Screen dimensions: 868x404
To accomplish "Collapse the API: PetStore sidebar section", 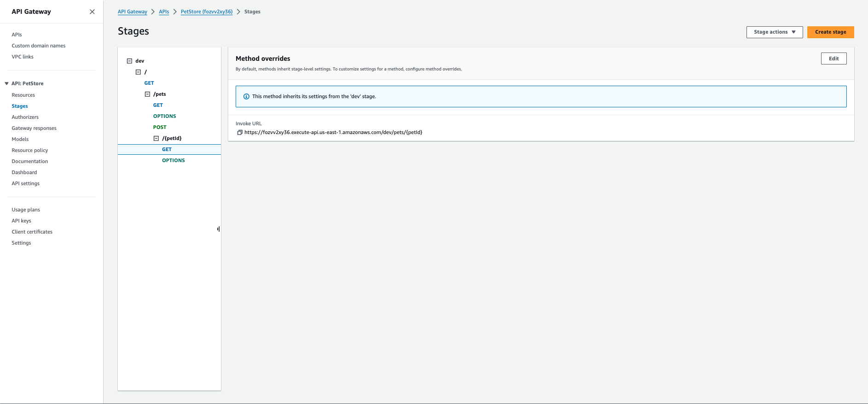I will 6,83.
